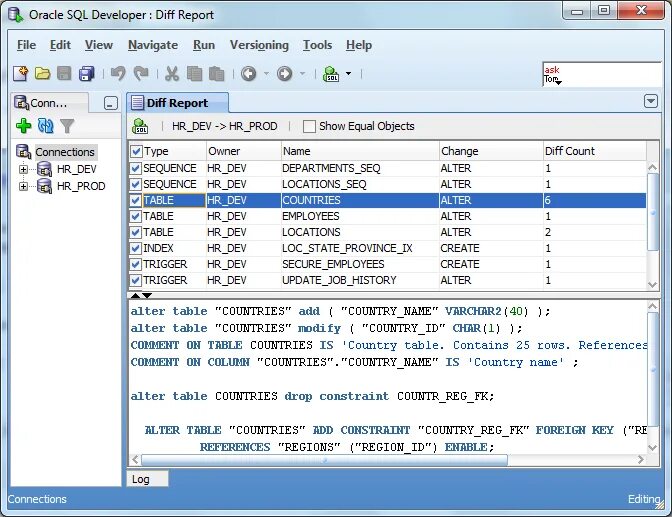Click the Refresh connections icon
Screen dimensions: 672x517
(45, 126)
